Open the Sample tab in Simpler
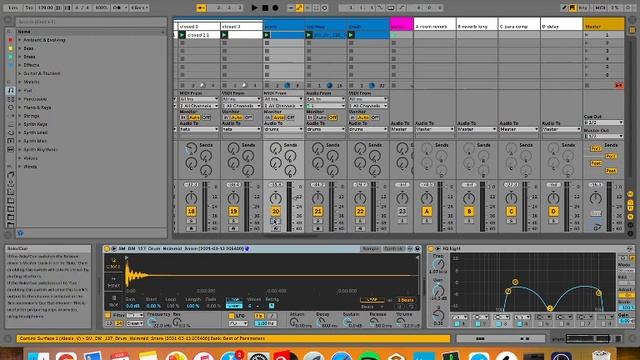640x360 pixels. coord(370,249)
